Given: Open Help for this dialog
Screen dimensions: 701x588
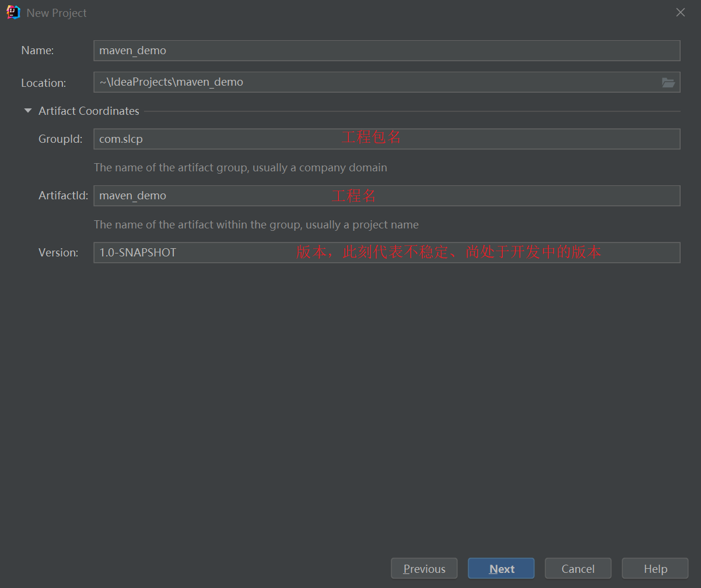Looking at the screenshot, I should click(655, 569).
